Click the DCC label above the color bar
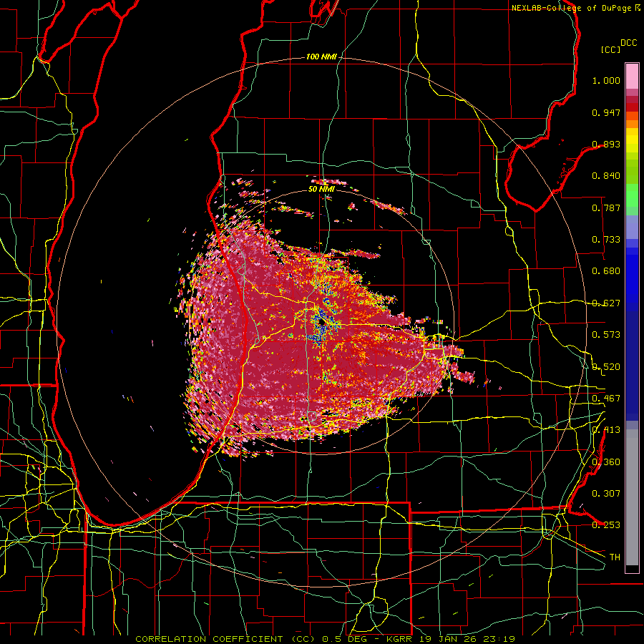Viewport: 644px width, 644px height. (x=629, y=43)
